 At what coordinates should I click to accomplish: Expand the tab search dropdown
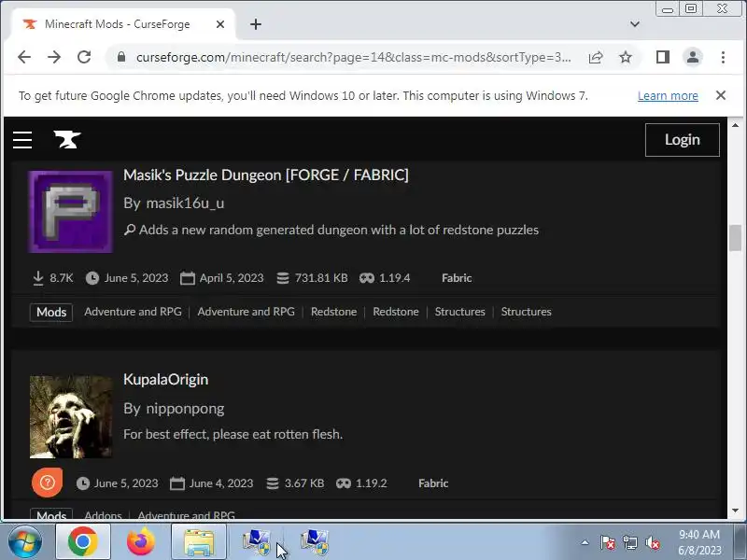click(635, 24)
